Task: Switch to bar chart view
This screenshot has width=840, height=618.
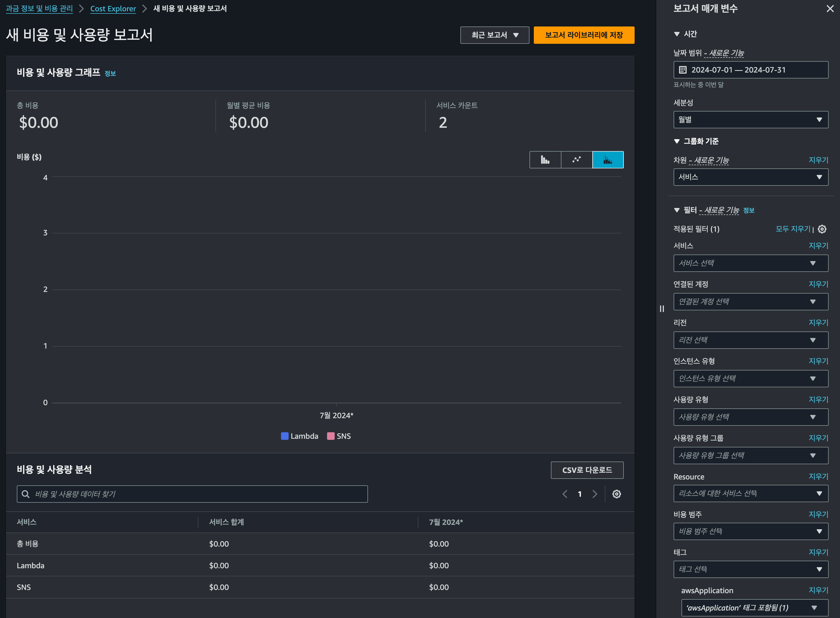Action: (x=545, y=160)
